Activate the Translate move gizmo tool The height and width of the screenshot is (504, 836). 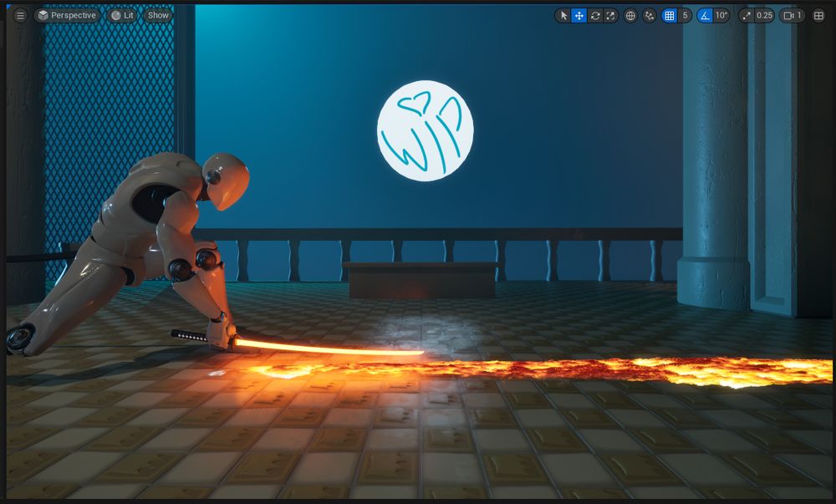click(579, 15)
